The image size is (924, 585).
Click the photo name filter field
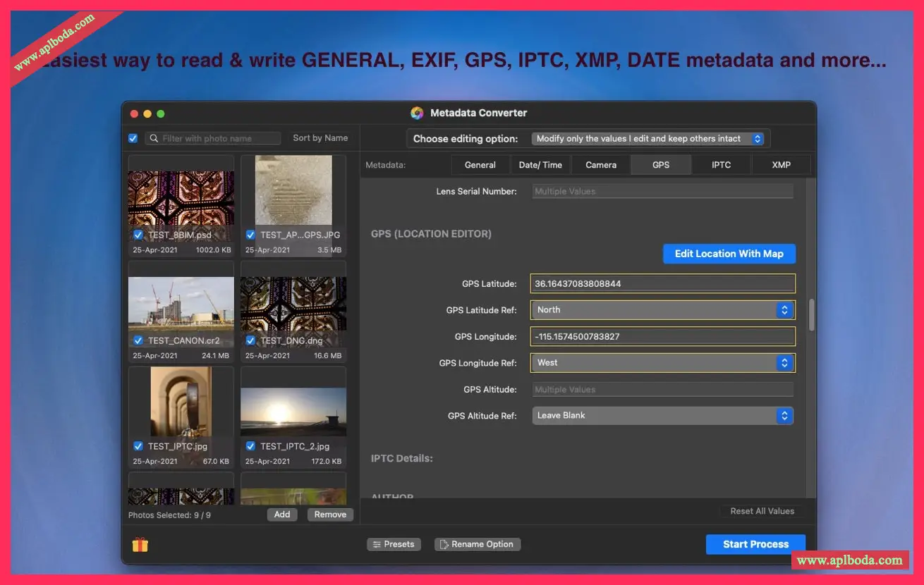(213, 138)
